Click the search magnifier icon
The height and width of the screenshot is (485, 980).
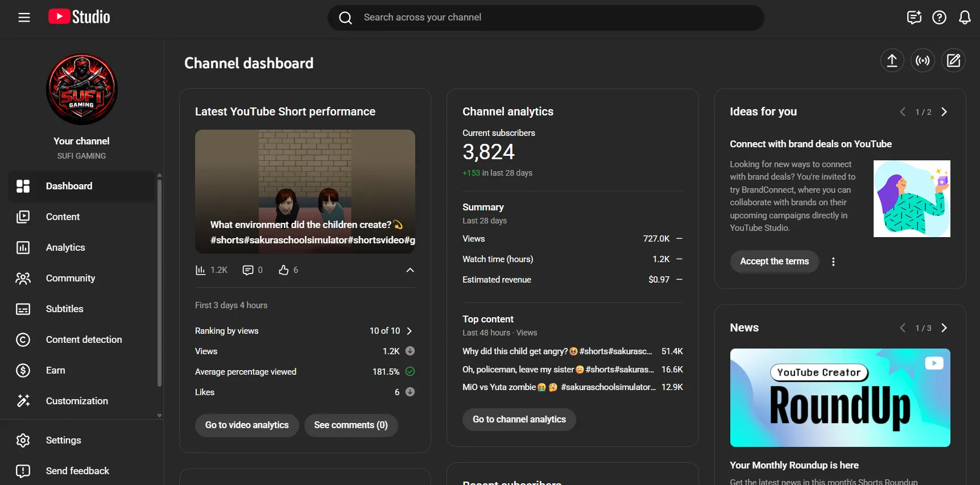pyautogui.click(x=345, y=18)
